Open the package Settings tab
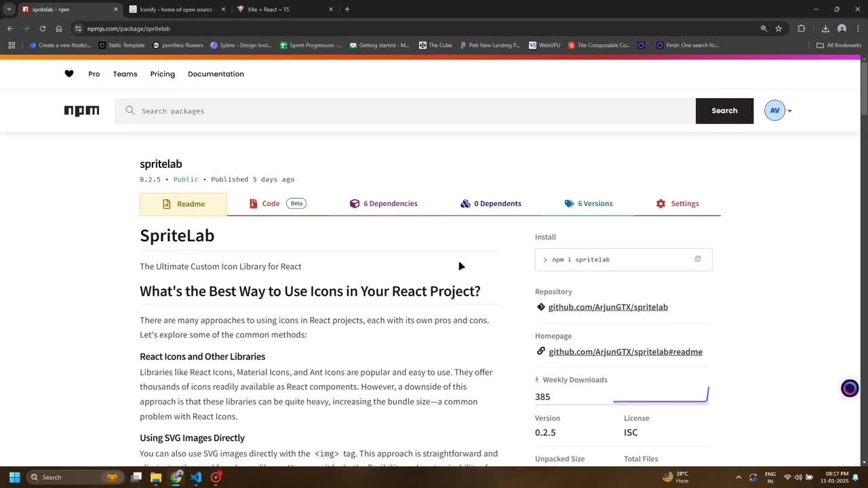The image size is (868, 488). pos(677,203)
